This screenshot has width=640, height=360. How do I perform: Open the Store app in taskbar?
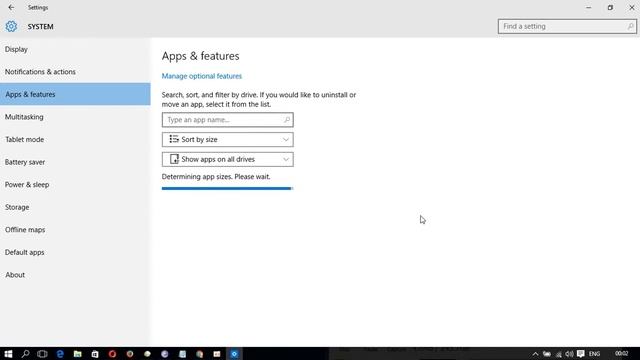click(95, 354)
